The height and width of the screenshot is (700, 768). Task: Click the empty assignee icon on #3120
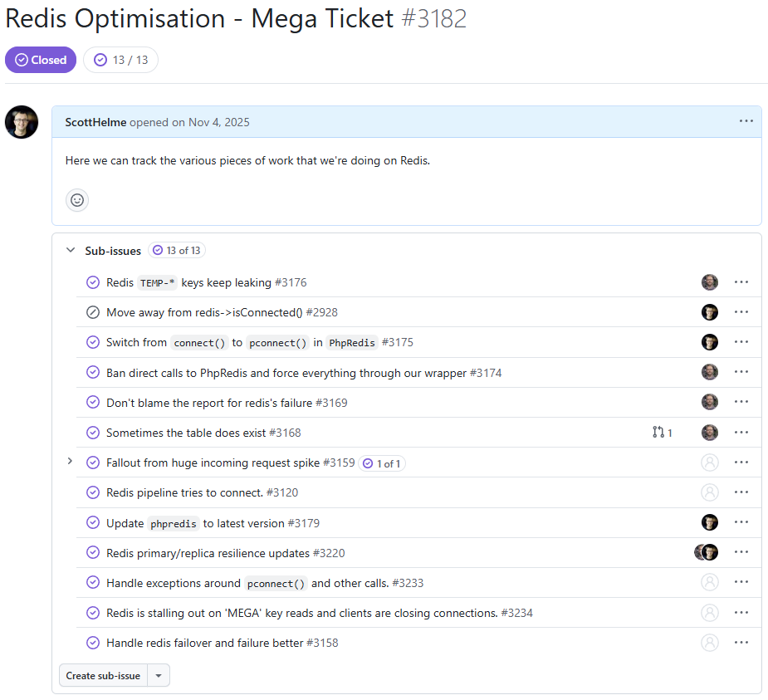tap(709, 492)
